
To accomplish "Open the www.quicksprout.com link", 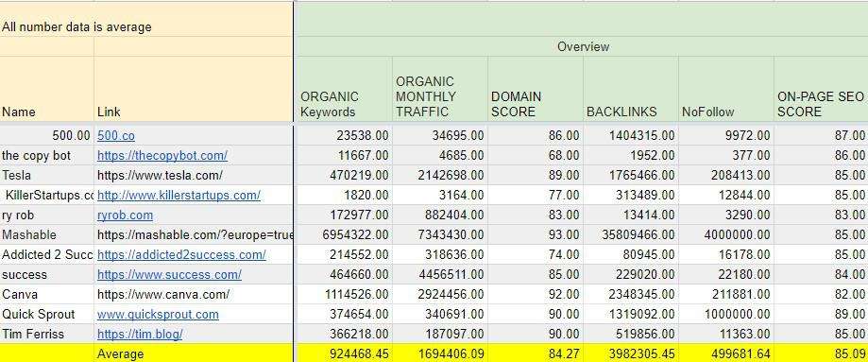I will coord(158,315).
